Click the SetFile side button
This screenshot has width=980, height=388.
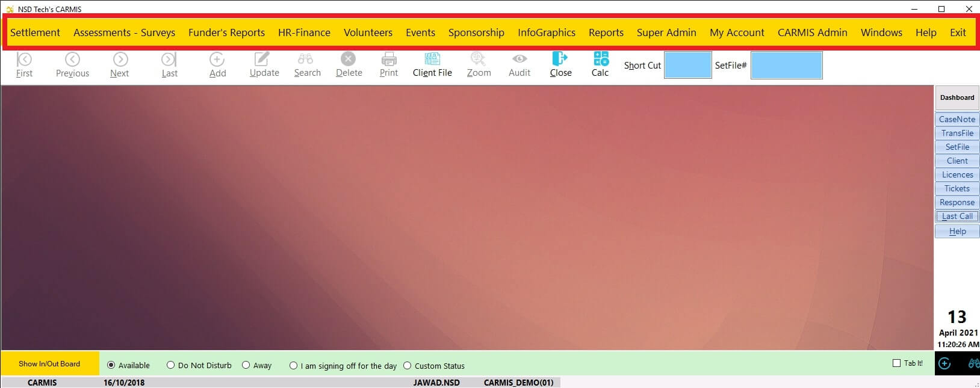tap(957, 147)
